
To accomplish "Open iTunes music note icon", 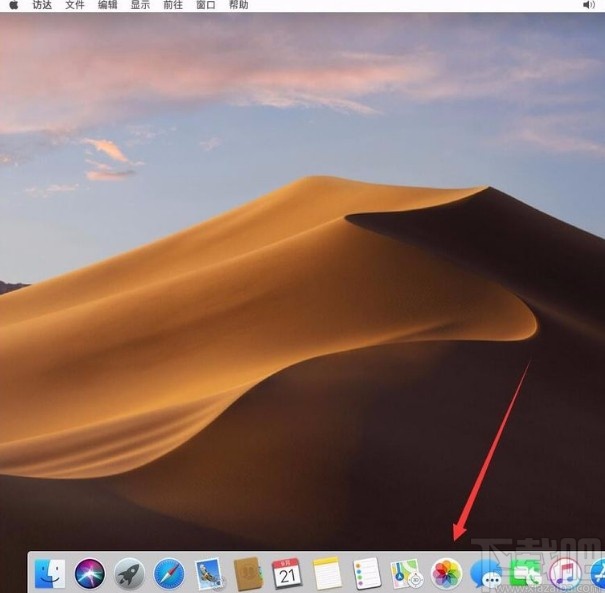I will pyautogui.click(x=565, y=573).
